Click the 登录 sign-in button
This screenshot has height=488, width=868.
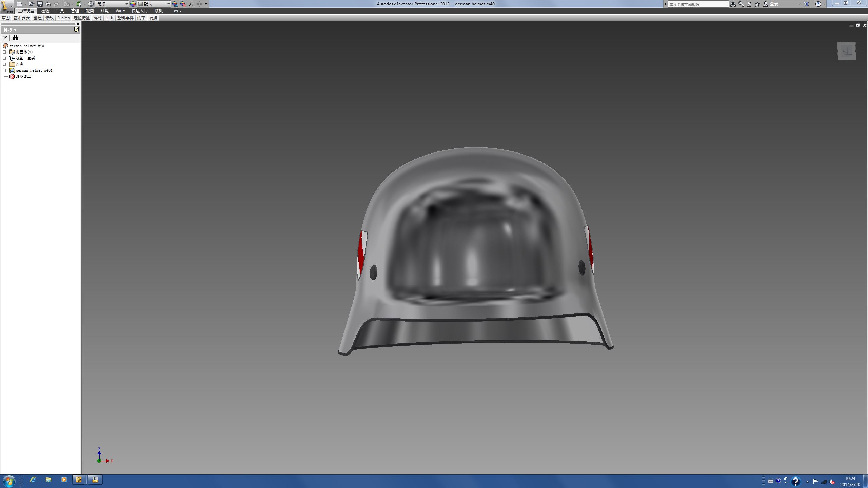774,4
